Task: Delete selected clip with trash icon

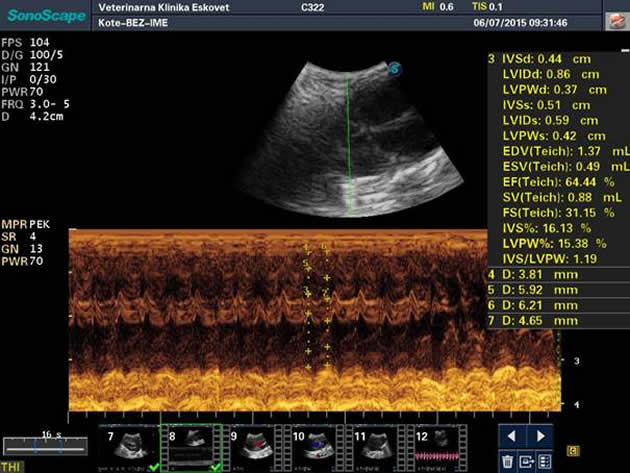Action: (x=507, y=461)
